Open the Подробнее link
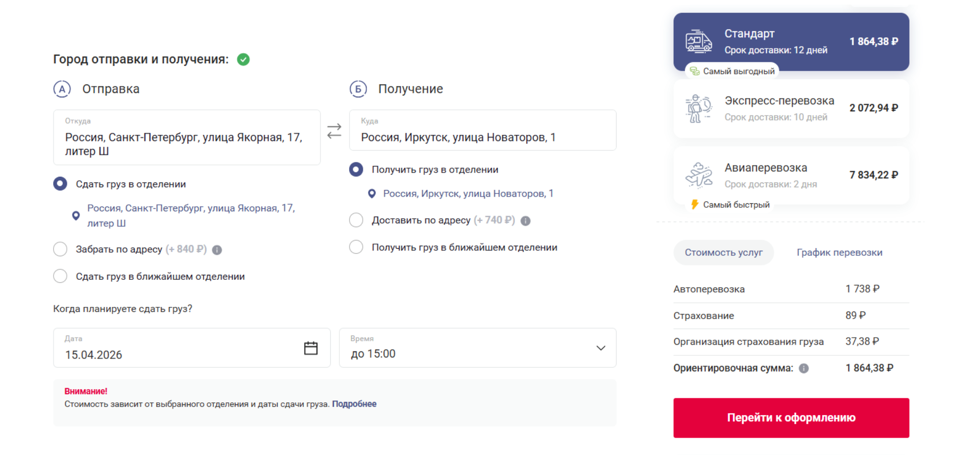The image size is (980, 455). 354,404
